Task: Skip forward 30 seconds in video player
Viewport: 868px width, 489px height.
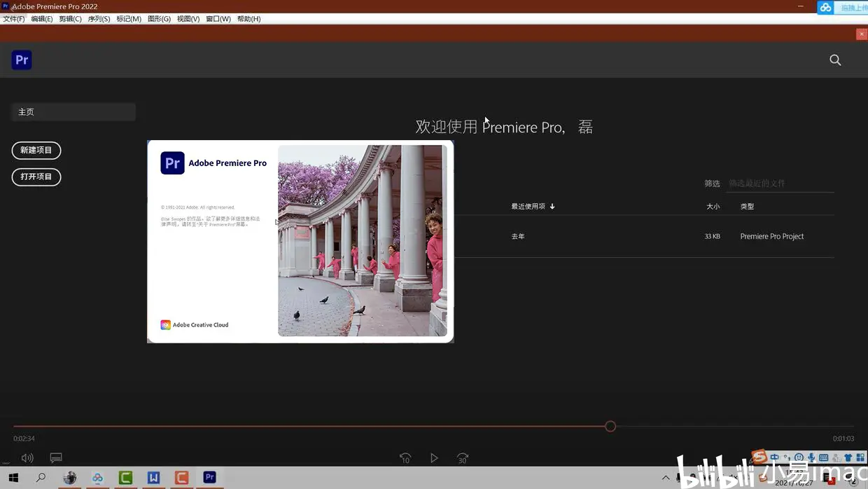Action: click(462, 458)
